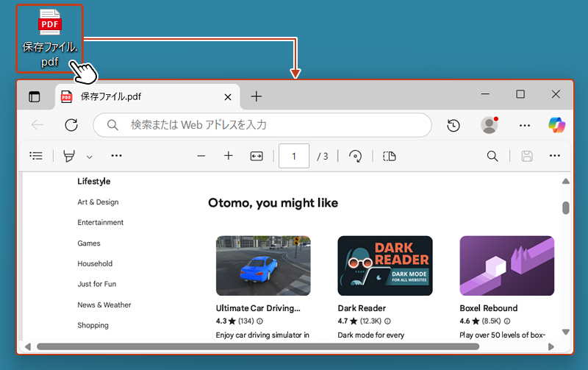588x370 pixels.
Task: Save the PDF with disk icon
Action: point(527,156)
